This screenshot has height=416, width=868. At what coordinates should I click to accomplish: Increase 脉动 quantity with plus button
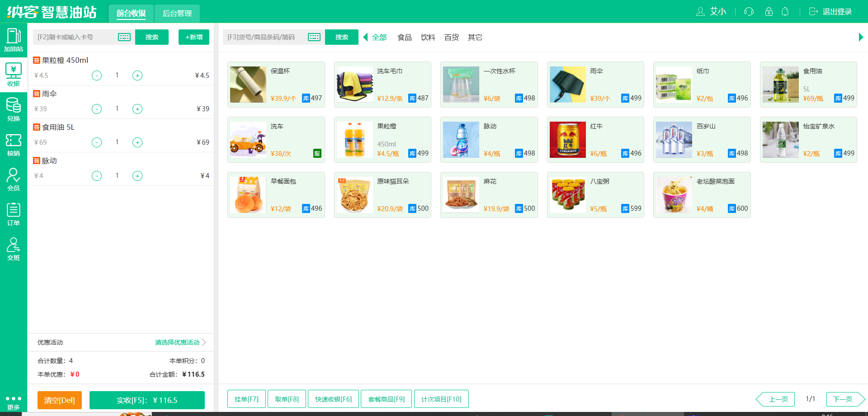coord(137,176)
